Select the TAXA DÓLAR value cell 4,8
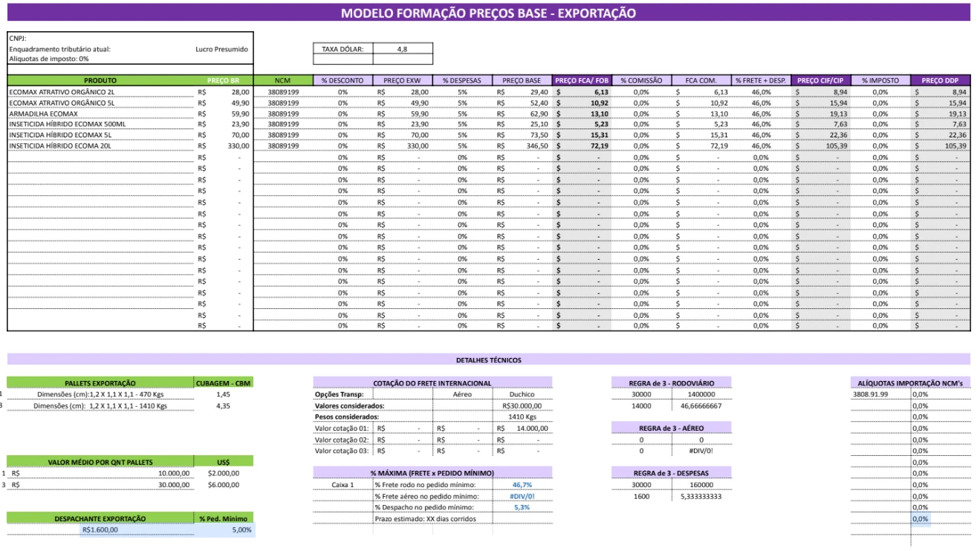 click(402, 49)
